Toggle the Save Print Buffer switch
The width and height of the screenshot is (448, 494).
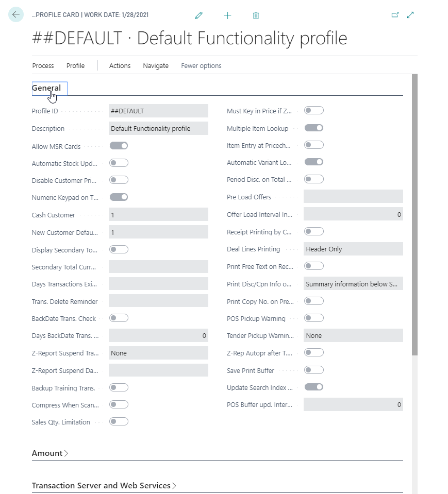[313, 370]
